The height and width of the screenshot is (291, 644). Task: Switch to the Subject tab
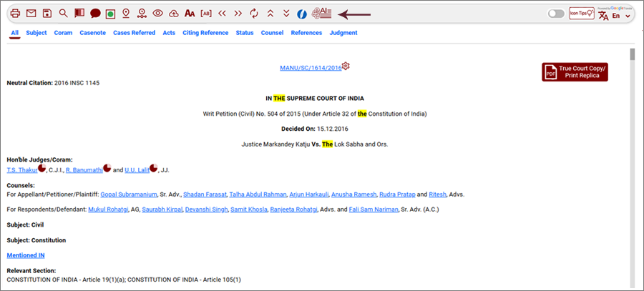[x=36, y=33]
